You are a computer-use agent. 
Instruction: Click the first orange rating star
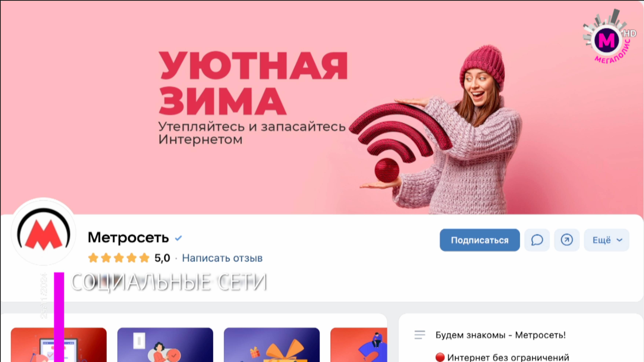point(93,258)
